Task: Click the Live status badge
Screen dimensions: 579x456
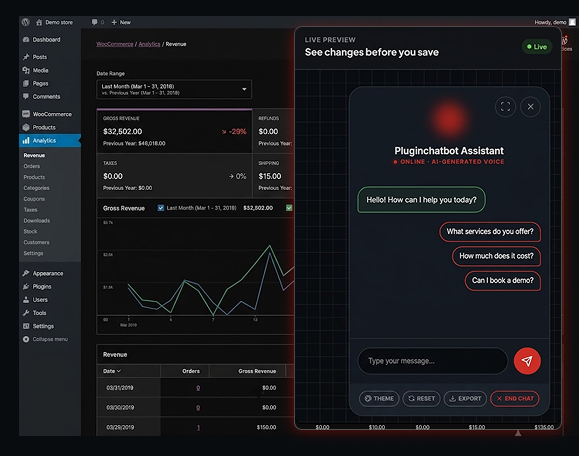Action: 537,47
